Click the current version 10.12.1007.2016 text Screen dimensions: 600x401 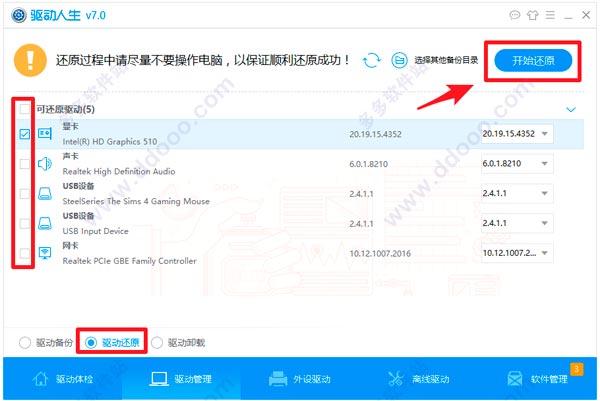point(380,253)
